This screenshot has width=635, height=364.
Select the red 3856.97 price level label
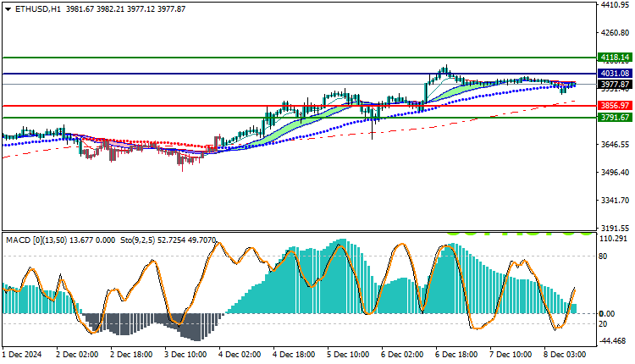pos(615,106)
